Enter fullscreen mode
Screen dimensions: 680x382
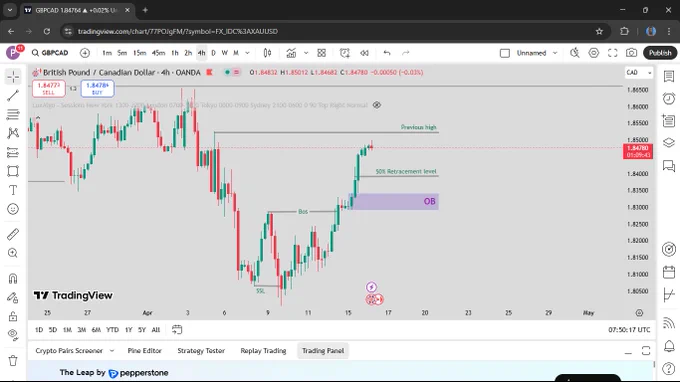tap(612, 53)
